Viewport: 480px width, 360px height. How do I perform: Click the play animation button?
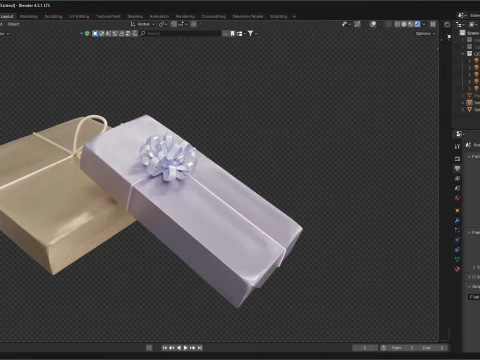point(186,348)
